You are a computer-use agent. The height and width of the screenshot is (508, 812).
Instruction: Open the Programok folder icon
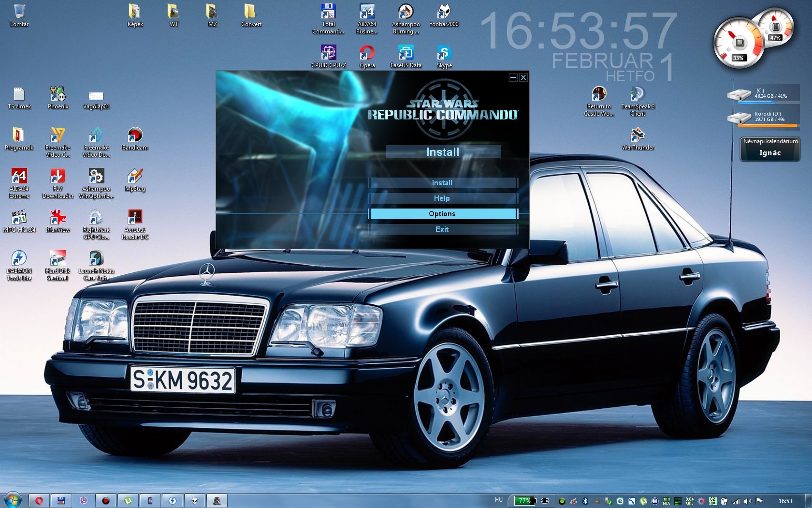pyautogui.click(x=19, y=139)
